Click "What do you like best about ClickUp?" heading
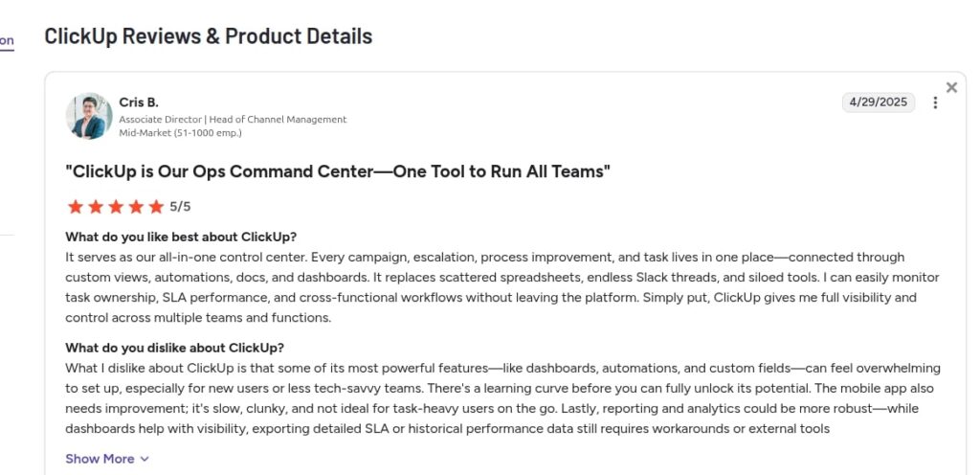 181,237
